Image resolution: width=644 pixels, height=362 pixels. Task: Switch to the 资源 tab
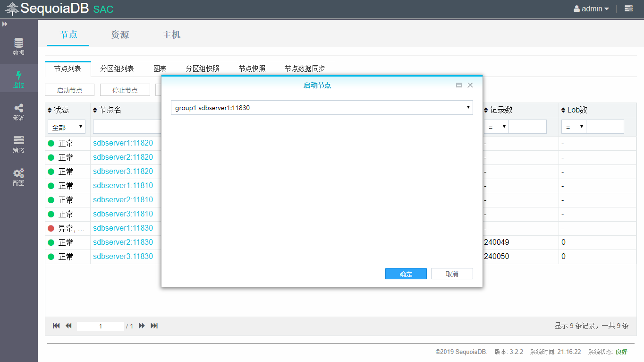pyautogui.click(x=120, y=34)
